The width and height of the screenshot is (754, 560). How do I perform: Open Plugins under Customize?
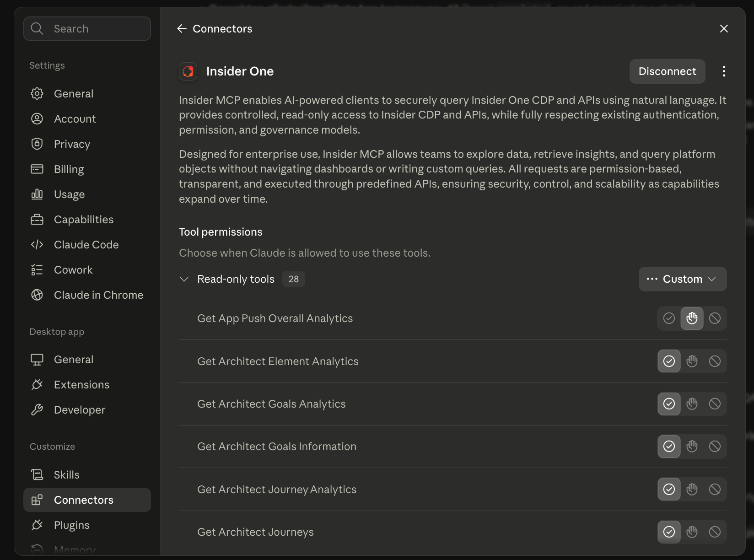click(87, 525)
